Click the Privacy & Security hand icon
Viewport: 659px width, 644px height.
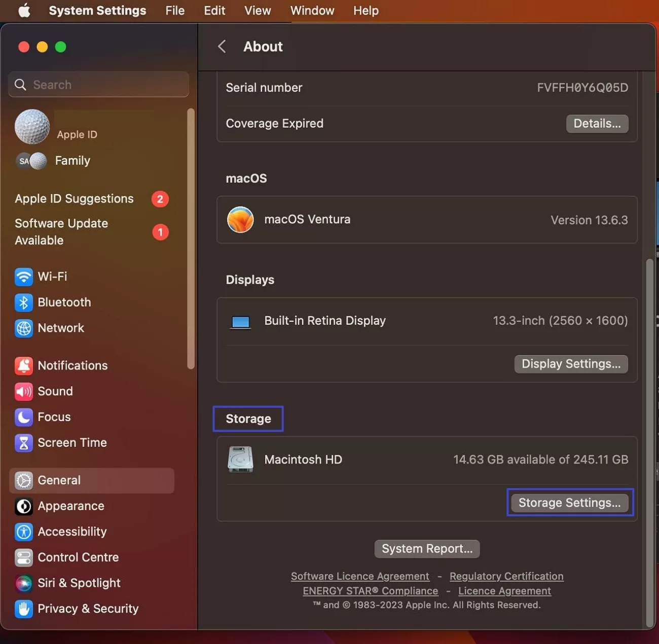coord(24,609)
